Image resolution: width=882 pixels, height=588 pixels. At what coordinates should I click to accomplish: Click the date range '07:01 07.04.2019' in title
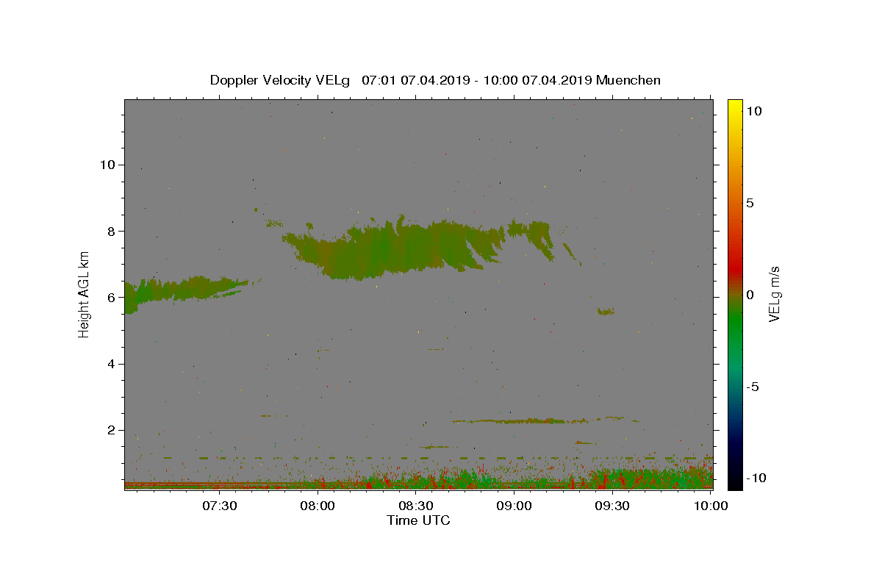click(x=415, y=80)
